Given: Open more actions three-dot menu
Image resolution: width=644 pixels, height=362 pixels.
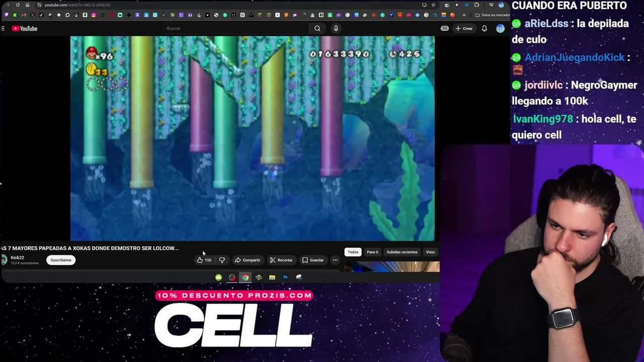Looking at the screenshot, I should tap(335, 260).
